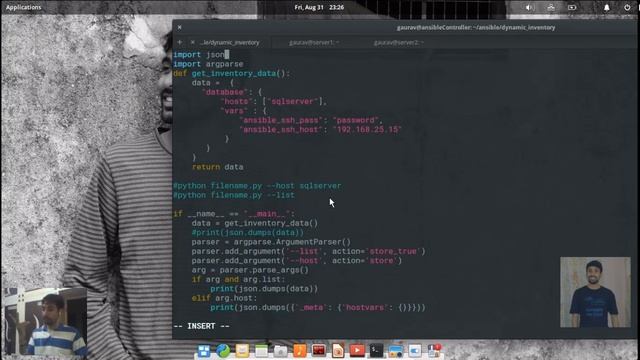Launch the Music app from the dock

(x=300, y=351)
